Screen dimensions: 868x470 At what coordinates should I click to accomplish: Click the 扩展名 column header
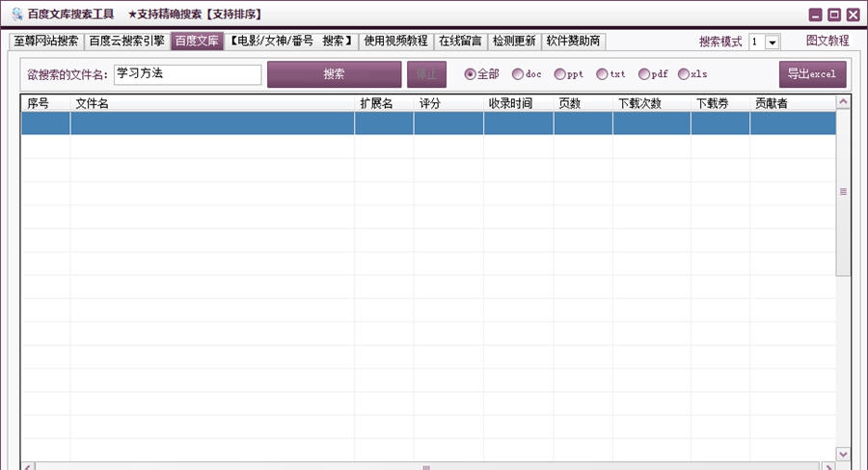coord(384,103)
